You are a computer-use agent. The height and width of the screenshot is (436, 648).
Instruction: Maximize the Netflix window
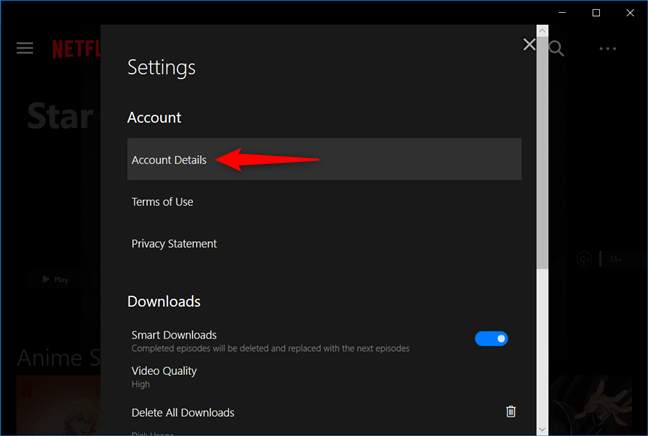click(x=596, y=13)
